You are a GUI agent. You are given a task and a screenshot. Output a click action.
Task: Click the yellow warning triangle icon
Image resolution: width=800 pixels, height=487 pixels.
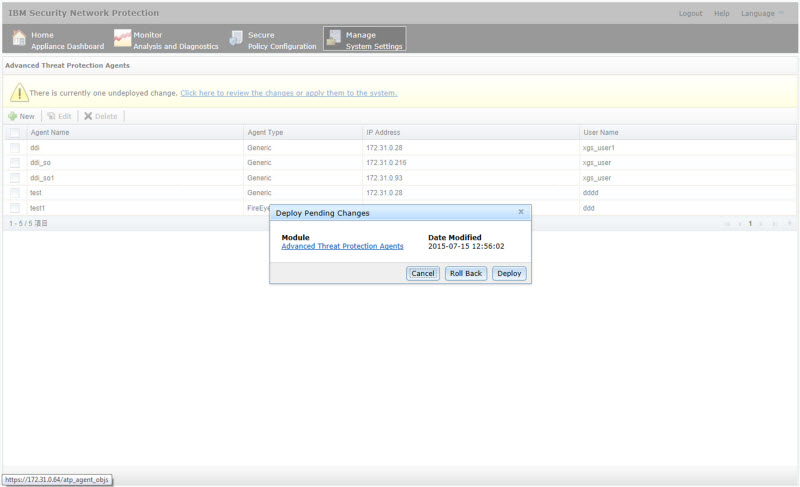[x=19, y=93]
